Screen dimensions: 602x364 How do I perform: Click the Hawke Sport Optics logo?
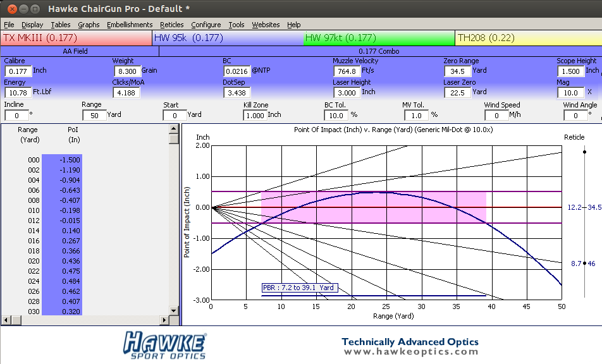pyautogui.click(x=165, y=346)
